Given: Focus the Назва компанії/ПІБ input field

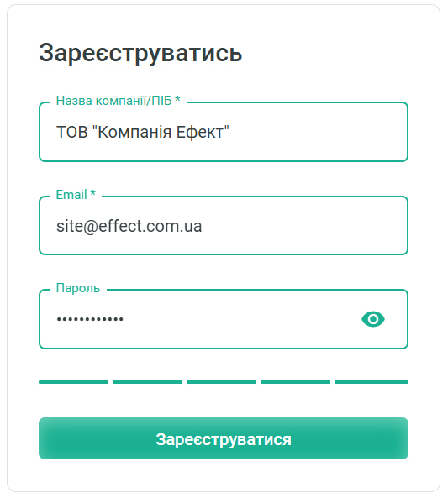Looking at the screenshot, I should (224, 132).
